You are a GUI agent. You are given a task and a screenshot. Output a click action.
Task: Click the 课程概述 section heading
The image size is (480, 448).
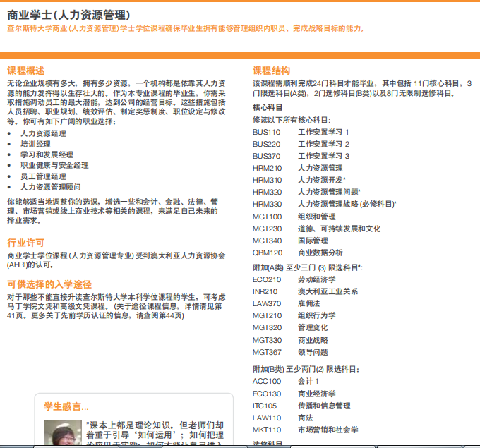[x=25, y=71]
